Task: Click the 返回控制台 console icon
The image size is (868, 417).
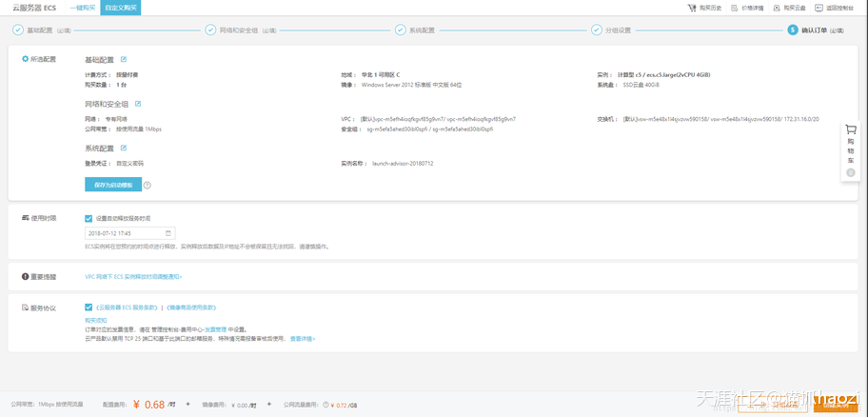Action: [819, 8]
